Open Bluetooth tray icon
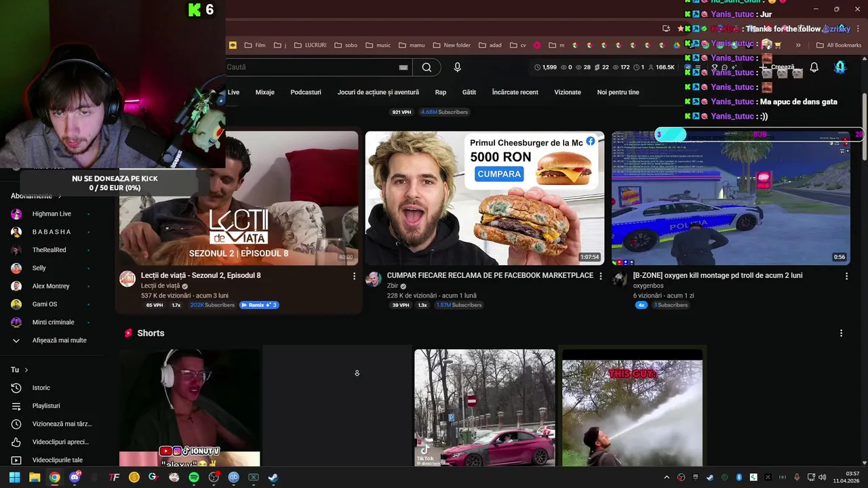 pyautogui.click(x=739, y=477)
